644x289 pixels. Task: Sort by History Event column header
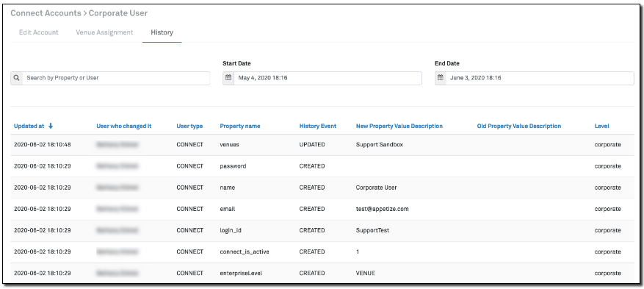(x=318, y=126)
